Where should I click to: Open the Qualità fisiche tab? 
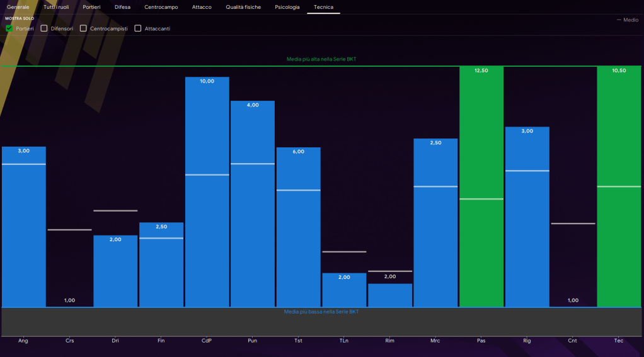tap(243, 7)
